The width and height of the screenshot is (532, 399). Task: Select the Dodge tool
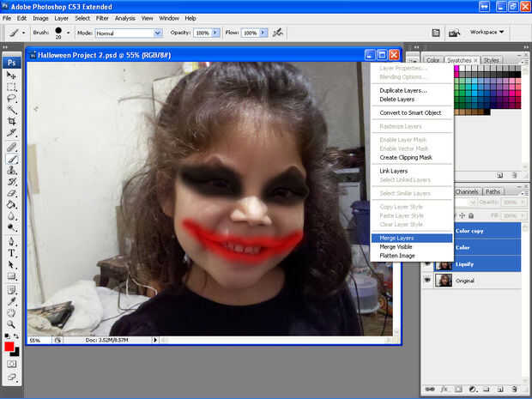pyautogui.click(x=11, y=227)
